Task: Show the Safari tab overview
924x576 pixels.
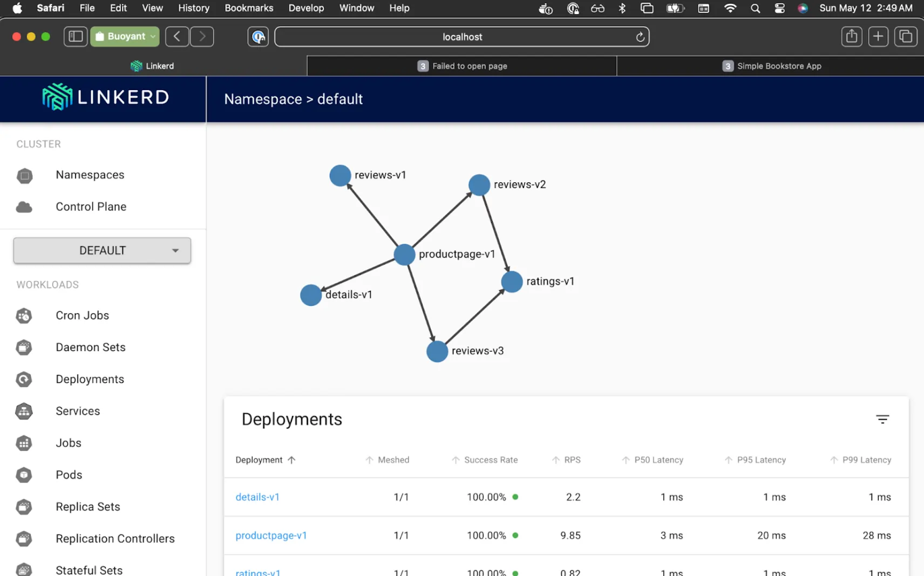Action: pyautogui.click(x=906, y=37)
